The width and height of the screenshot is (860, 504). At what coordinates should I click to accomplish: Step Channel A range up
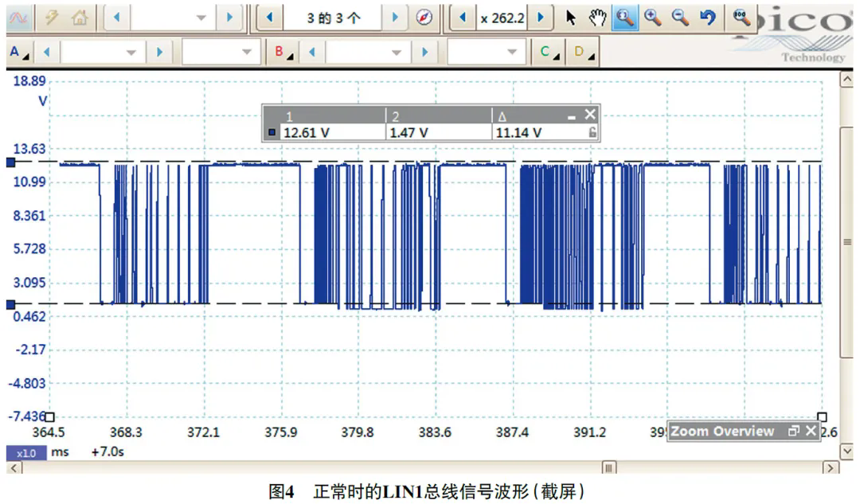click(159, 53)
